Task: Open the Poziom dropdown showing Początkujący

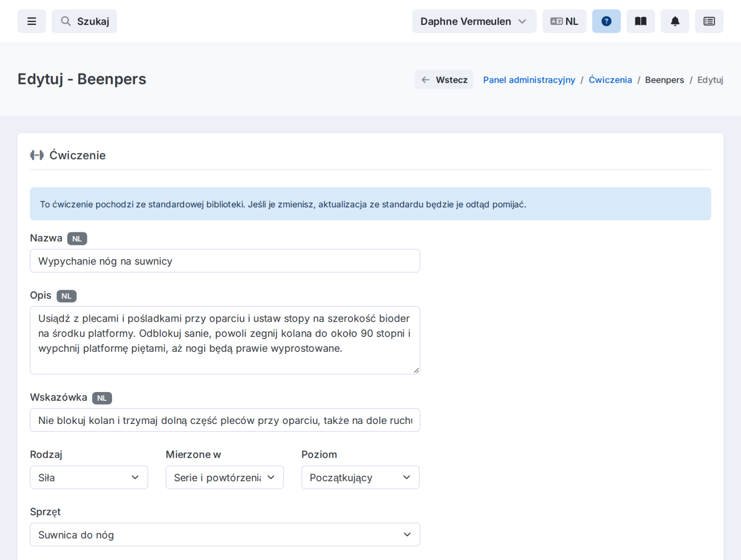Action: pyautogui.click(x=360, y=477)
